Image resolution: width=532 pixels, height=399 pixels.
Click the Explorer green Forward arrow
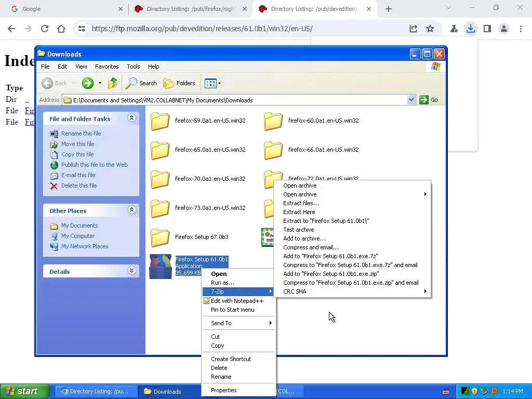pos(87,83)
